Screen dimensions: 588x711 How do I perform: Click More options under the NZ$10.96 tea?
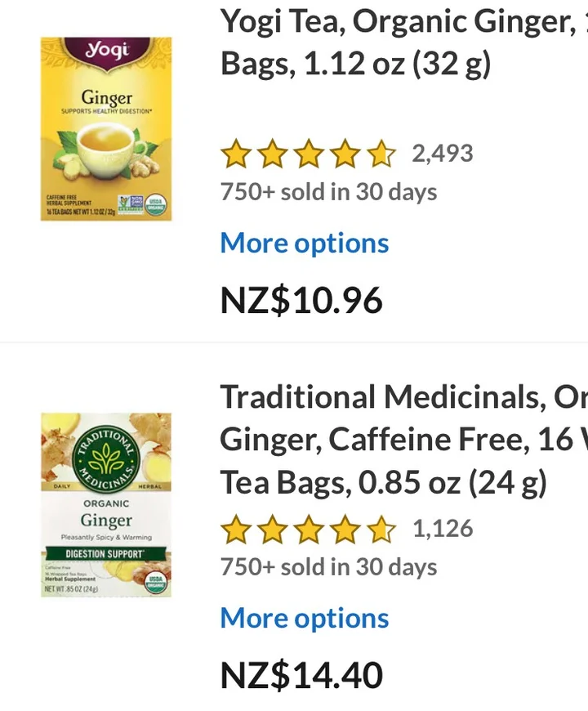[304, 244]
